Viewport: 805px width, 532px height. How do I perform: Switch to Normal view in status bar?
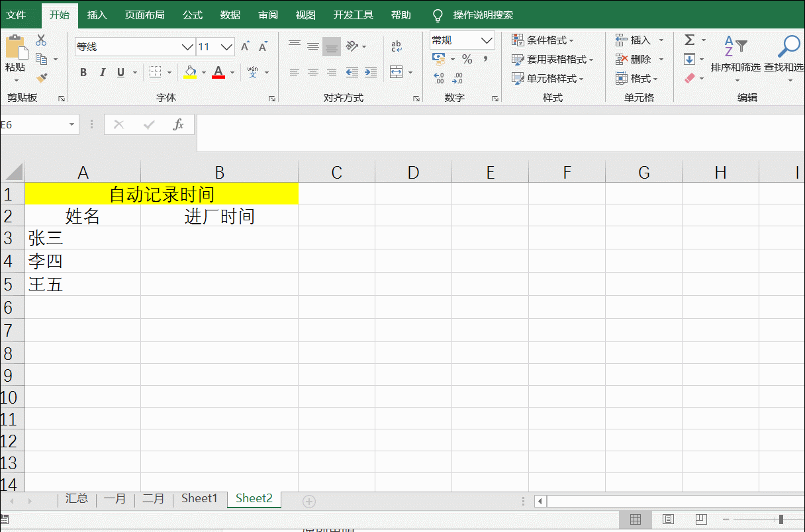point(636,519)
